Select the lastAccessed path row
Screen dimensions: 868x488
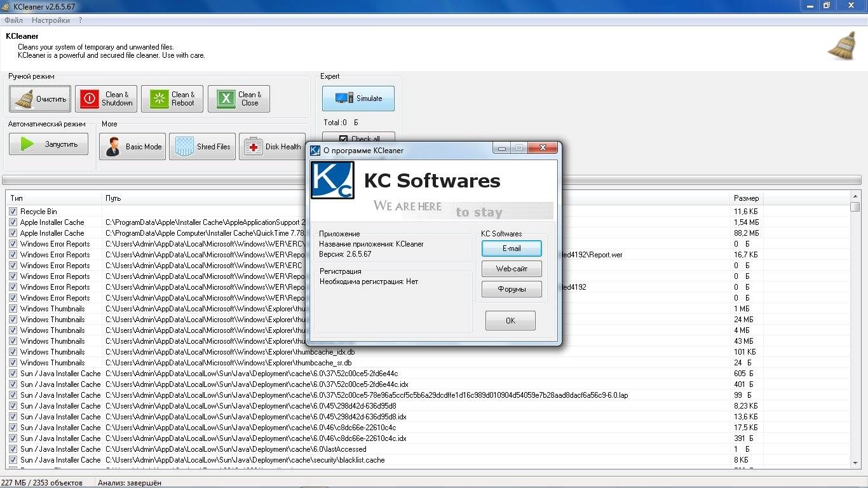(x=236, y=449)
